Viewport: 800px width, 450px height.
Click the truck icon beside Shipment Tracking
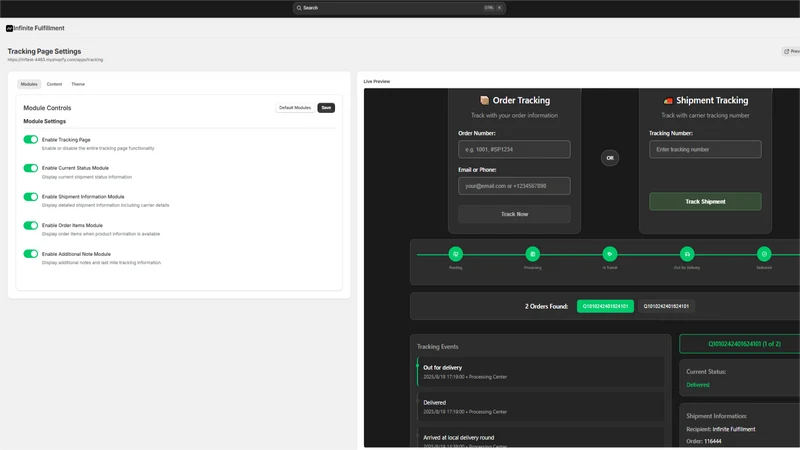(668, 101)
